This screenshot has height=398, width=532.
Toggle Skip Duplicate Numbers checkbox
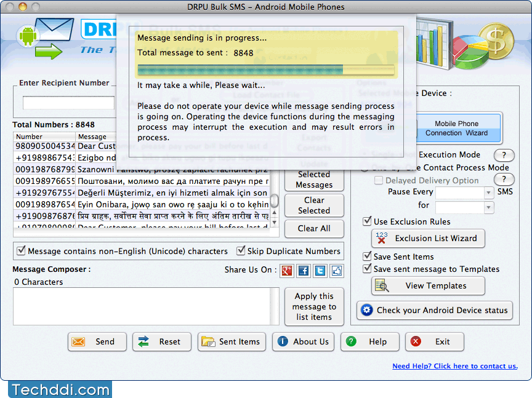point(241,250)
